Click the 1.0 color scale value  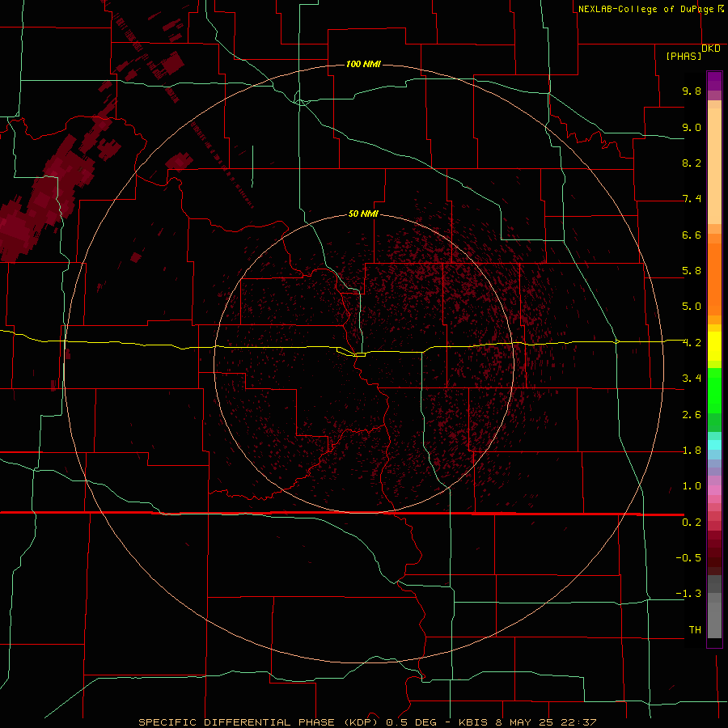click(x=692, y=486)
